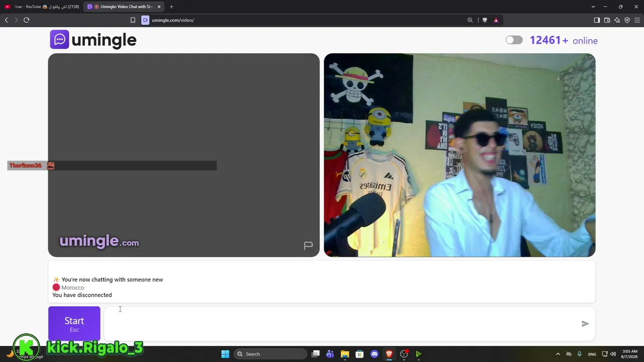
Task: Click the Umingle logo icon
Action: coord(59,40)
